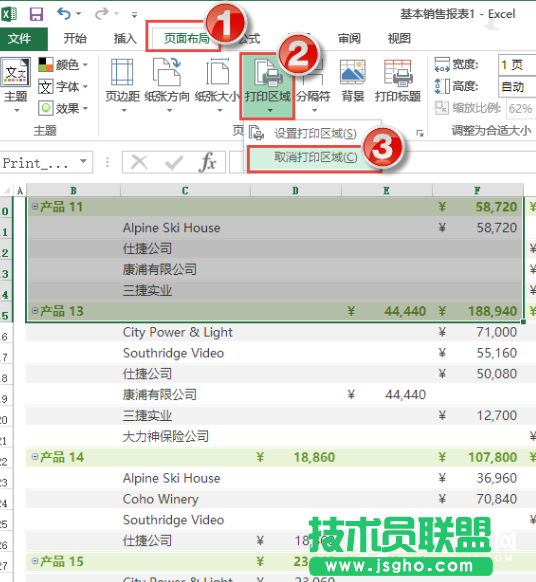This screenshot has height=582, width=536.
Task: Click the cell showing 71,000
Action: pos(478,332)
